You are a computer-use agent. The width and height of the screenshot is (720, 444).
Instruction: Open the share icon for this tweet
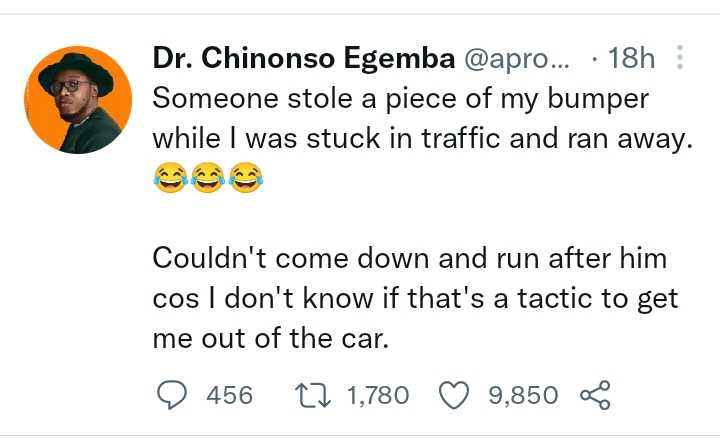595,395
